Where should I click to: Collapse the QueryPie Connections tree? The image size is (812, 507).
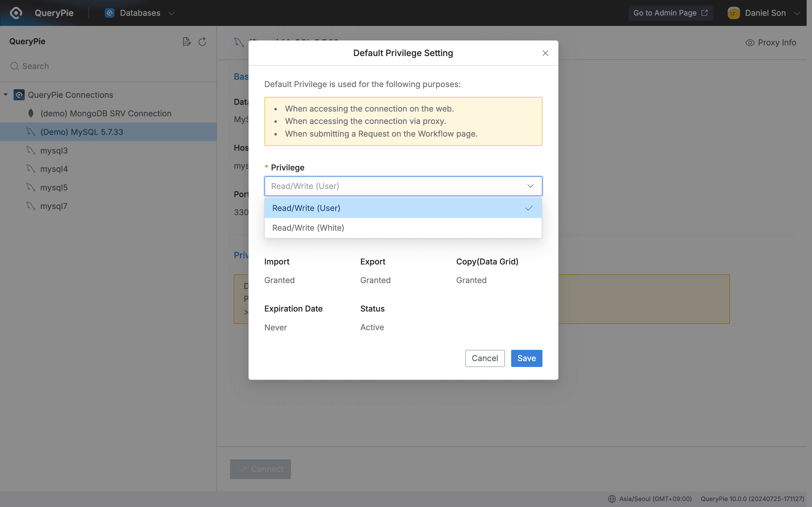point(5,95)
